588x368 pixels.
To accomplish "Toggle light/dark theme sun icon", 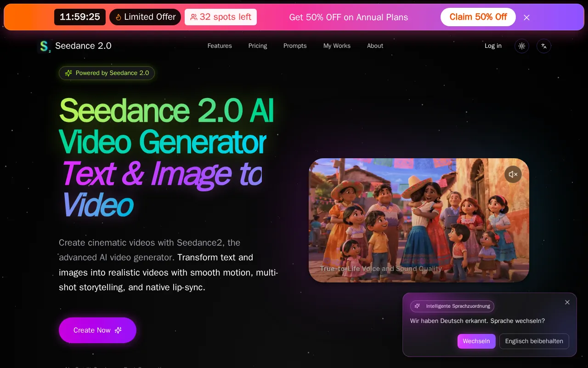I will point(522,46).
